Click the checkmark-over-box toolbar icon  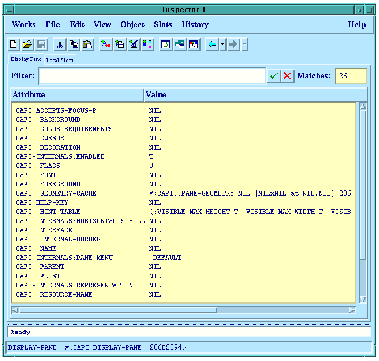(134, 44)
